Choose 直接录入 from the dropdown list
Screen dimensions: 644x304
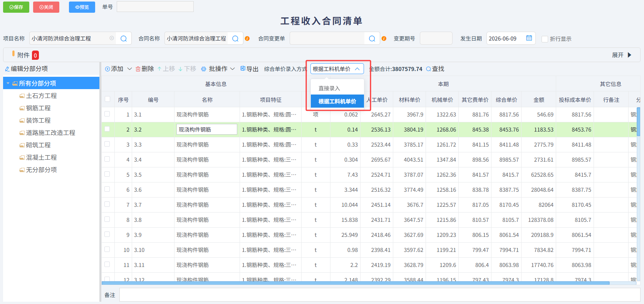click(x=337, y=88)
